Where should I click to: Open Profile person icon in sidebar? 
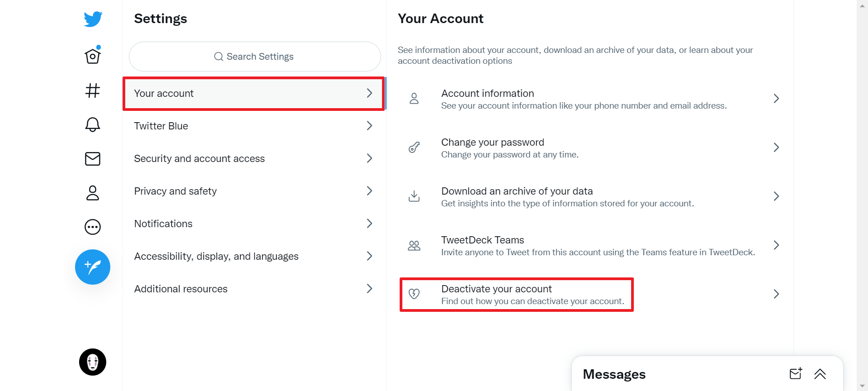pos(93,193)
